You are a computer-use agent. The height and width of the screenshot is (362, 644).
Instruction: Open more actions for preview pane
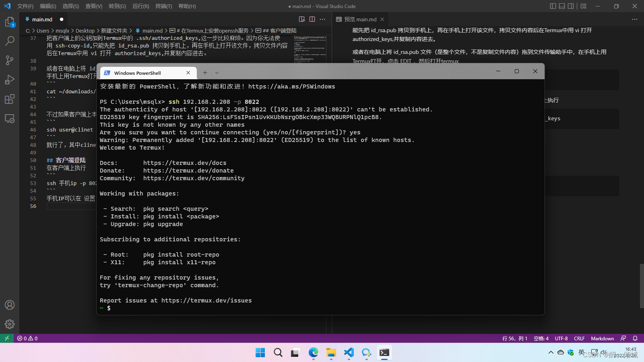point(635,19)
